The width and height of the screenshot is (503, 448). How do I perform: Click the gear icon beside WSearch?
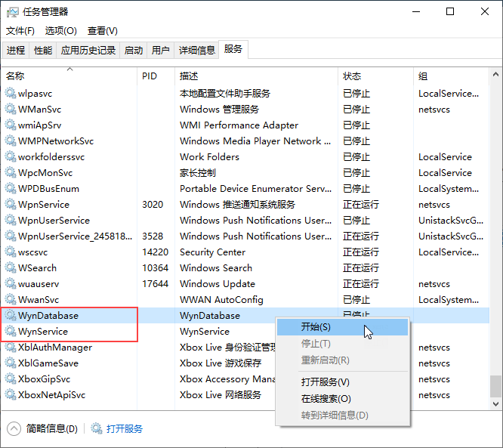11,267
